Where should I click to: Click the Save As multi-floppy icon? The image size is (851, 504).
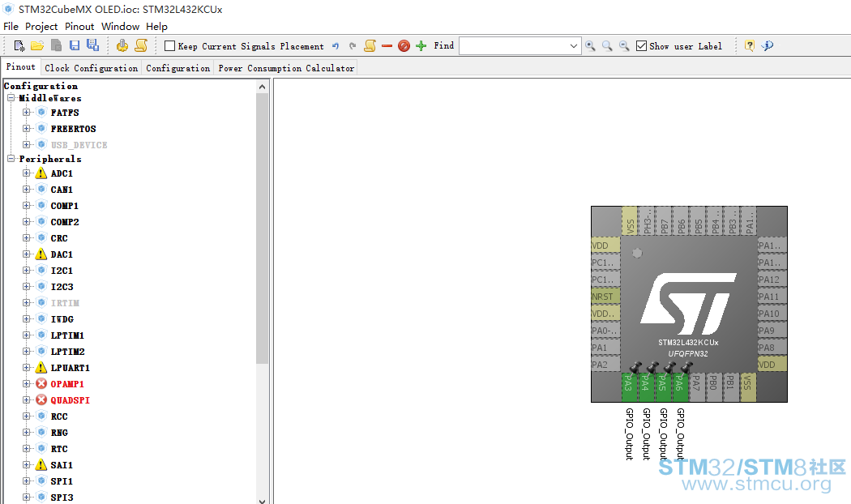[93, 45]
